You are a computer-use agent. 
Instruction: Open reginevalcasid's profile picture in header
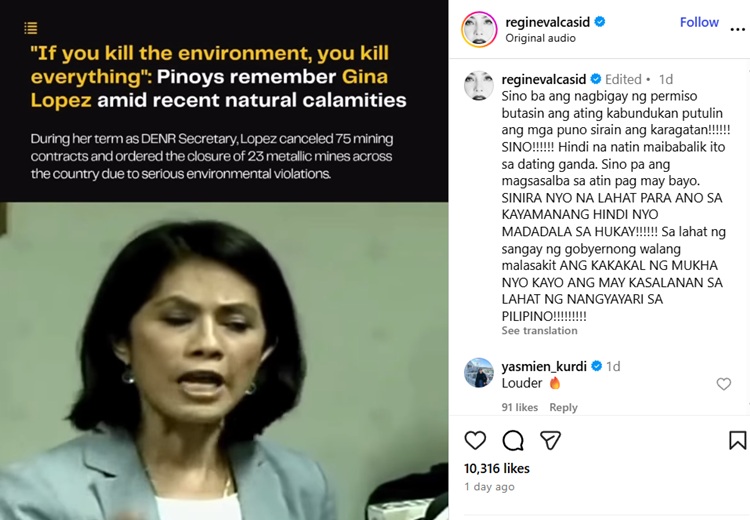click(479, 30)
